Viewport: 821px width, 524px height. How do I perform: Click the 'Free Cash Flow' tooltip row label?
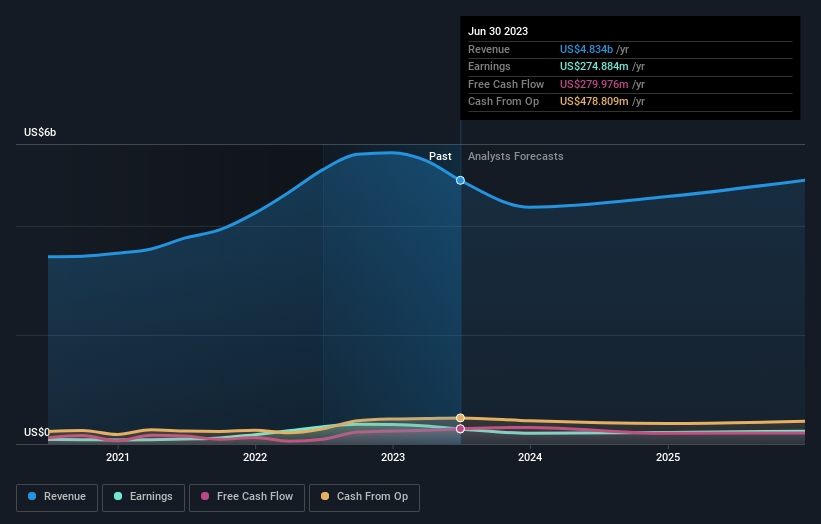(506, 84)
